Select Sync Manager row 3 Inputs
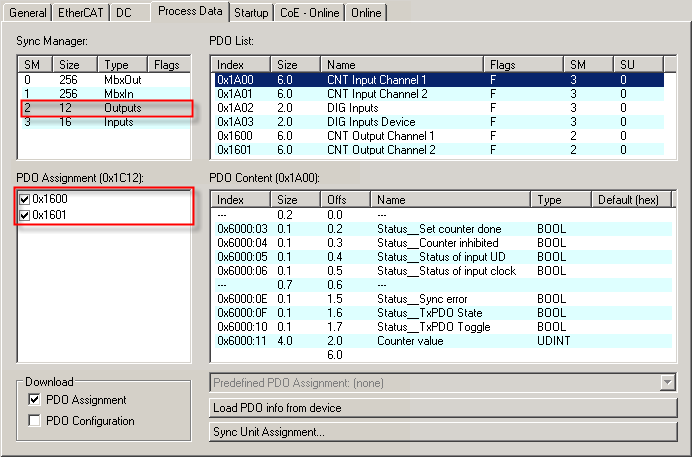Image resolution: width=692 pixels, height=457 pixels. pos(105,122)
